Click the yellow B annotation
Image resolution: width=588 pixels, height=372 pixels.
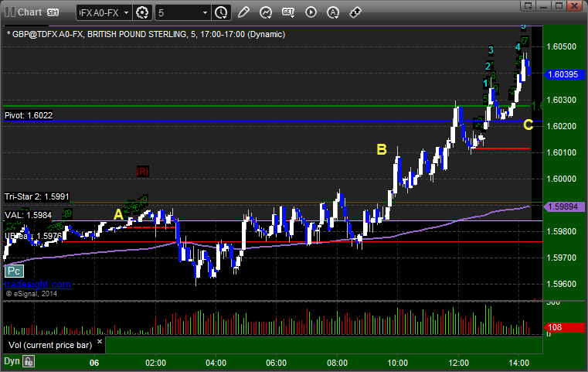(x=382, y=149)
